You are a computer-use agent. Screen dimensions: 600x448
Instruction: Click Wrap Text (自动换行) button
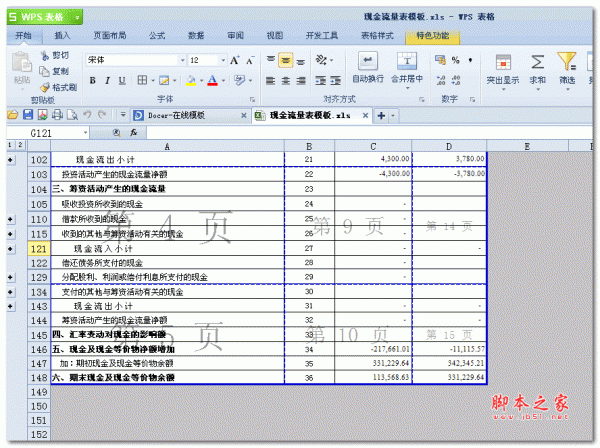tap(368, 67)
